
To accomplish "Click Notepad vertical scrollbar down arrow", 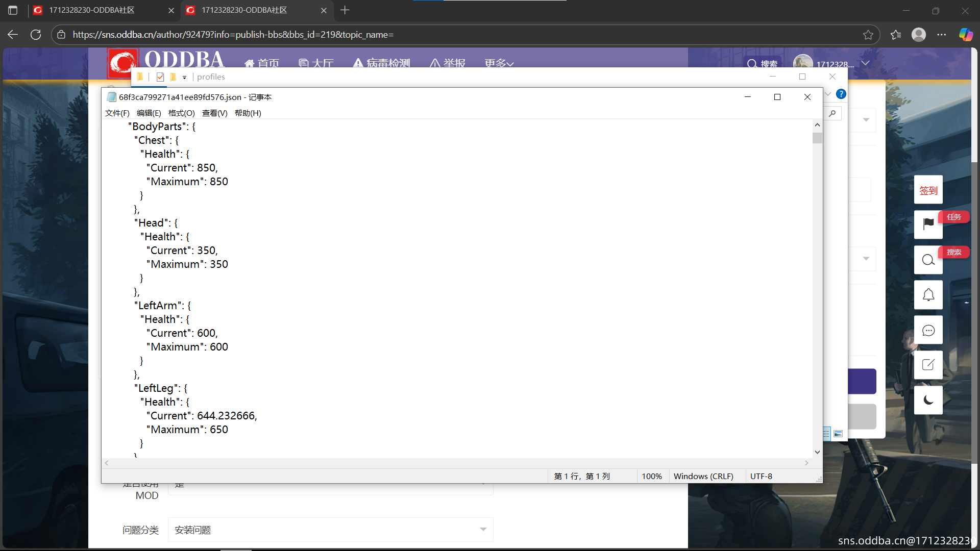I will click(817, 452).
